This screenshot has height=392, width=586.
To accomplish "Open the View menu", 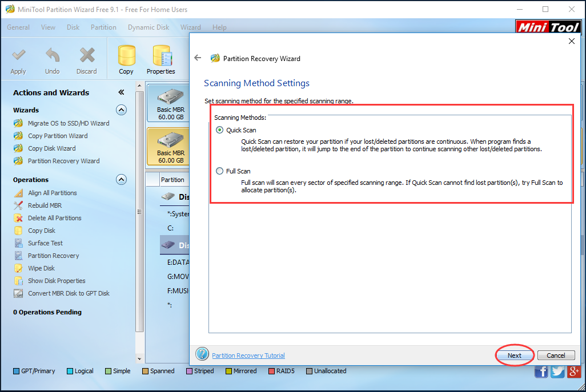I will point(48,27).
